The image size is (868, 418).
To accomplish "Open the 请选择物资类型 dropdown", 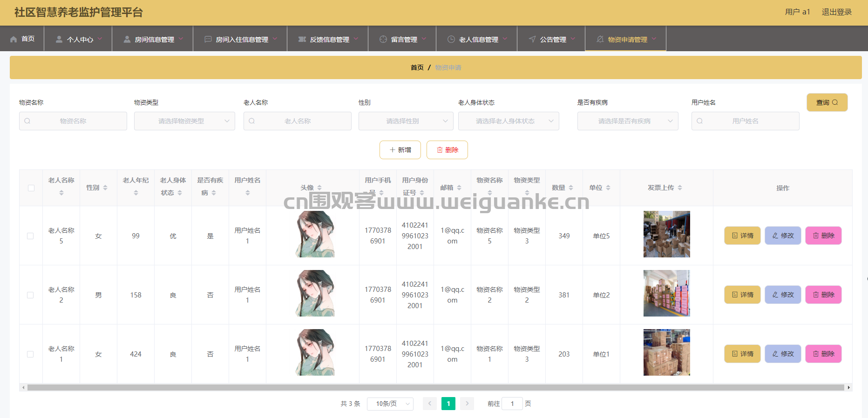I will click(184, 121).
